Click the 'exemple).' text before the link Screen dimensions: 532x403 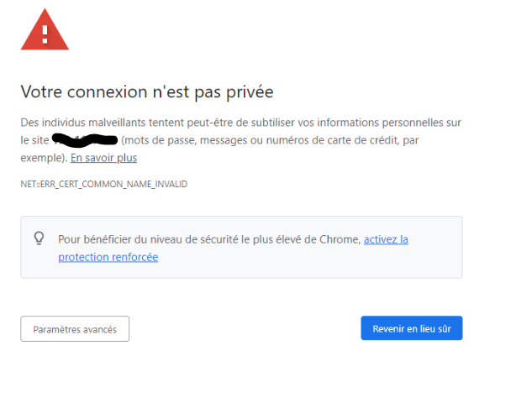[x=44, y=158]
